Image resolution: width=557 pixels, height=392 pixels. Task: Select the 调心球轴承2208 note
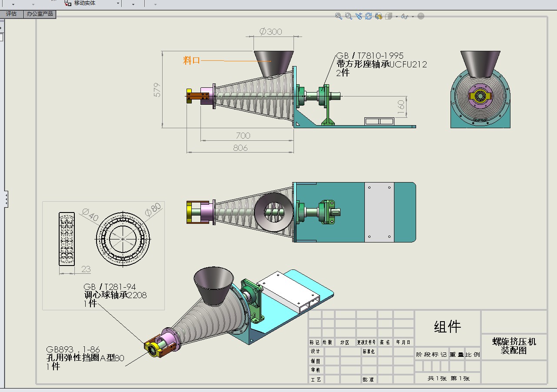115,295
